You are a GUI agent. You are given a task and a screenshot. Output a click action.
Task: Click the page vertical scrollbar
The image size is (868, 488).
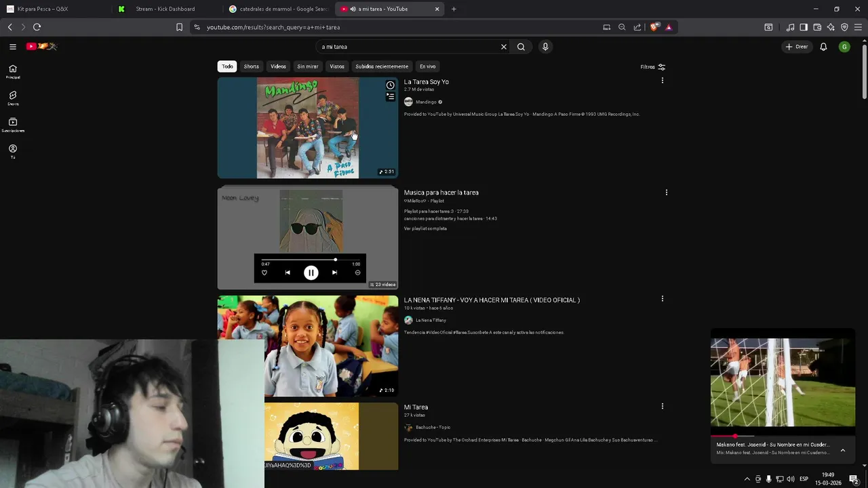pos(865,70)
